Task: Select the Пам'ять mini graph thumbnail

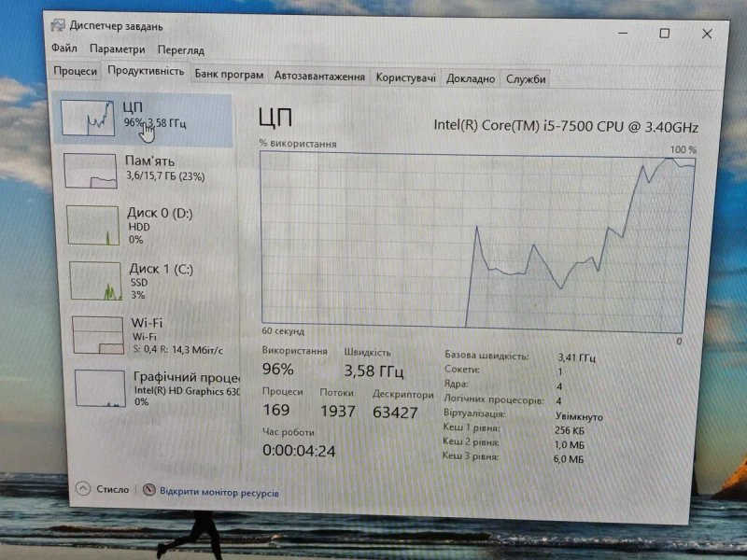Action: pyautogui.click(x=91, y=171)
